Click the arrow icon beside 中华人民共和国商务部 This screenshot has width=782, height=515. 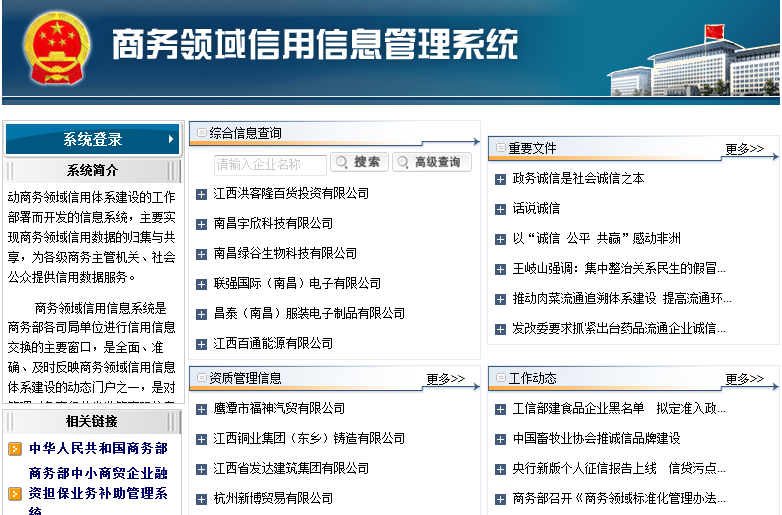click(x=14, y=449)
